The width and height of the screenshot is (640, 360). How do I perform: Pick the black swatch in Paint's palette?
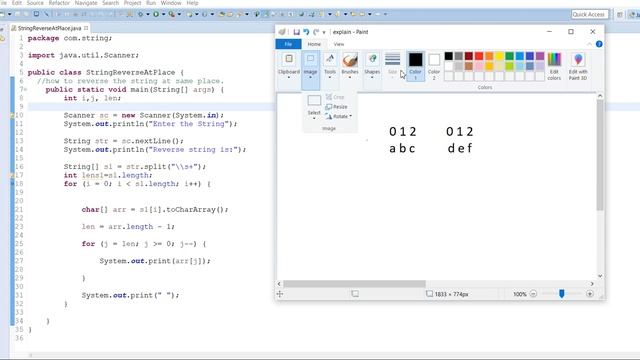(449, 56)
